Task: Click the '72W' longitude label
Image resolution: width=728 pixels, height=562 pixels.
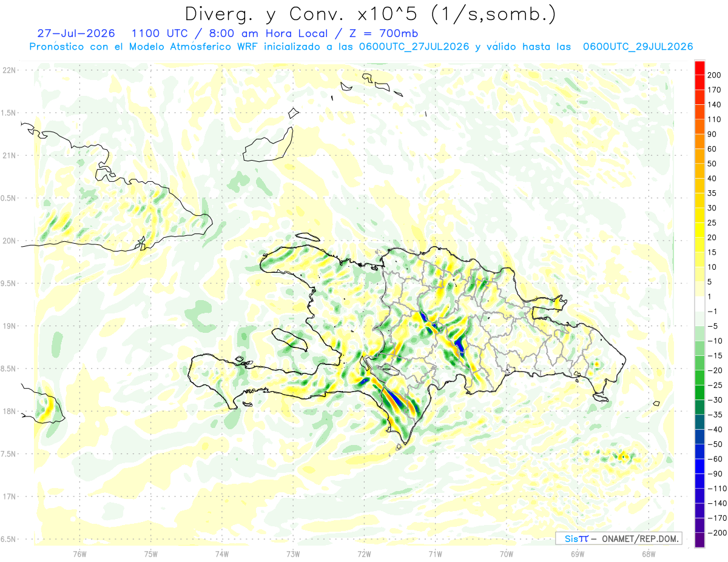Action: 364,554
